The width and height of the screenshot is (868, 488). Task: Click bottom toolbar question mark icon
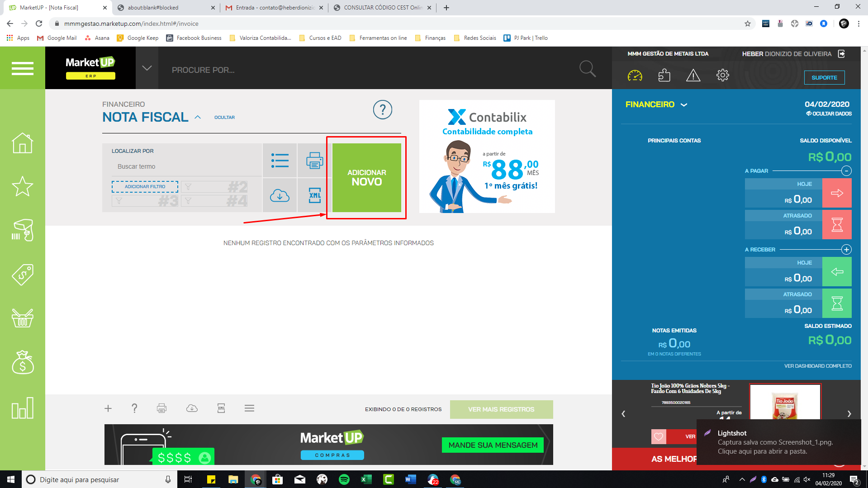(x=134, y=408)
